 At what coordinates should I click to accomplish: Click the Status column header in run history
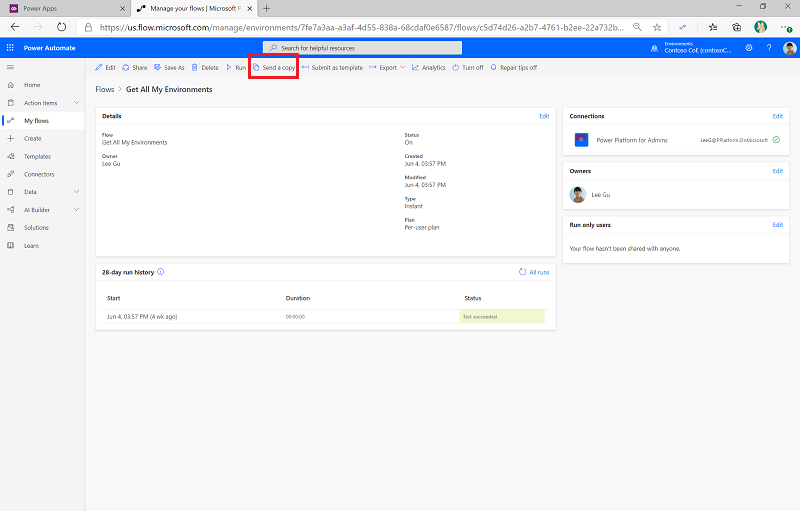click(x=472, y=298)
